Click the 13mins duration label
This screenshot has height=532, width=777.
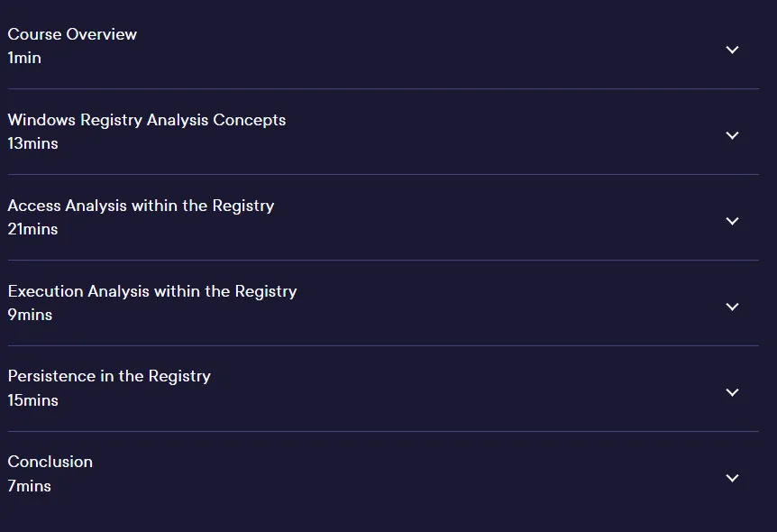[32, 143]
